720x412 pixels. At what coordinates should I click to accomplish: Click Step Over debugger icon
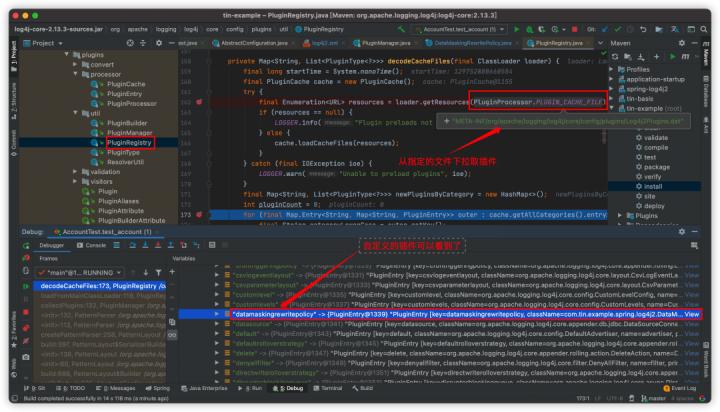click(x=132, y=245)
